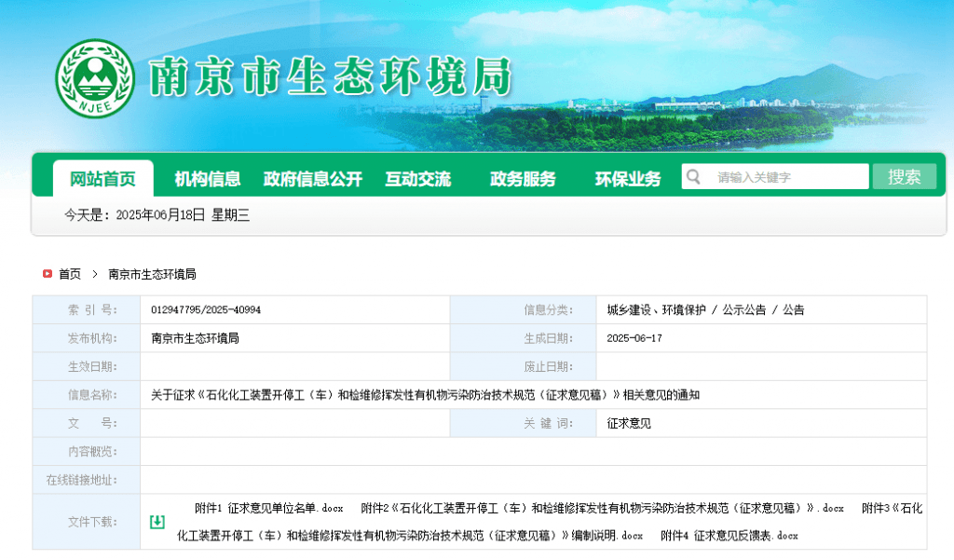
Task: Click the 南京市生态环境局 header title
Action: pyautogui.click(x=331, y=76)
